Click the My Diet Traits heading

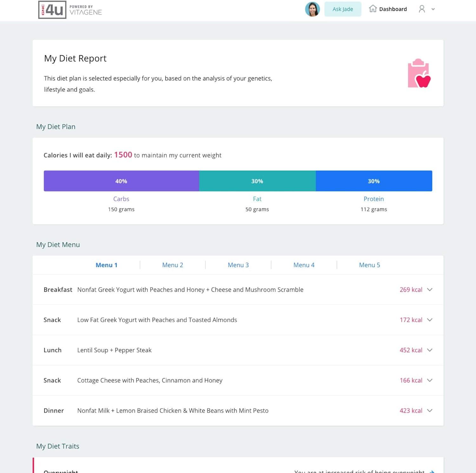[x=58, y=446]
